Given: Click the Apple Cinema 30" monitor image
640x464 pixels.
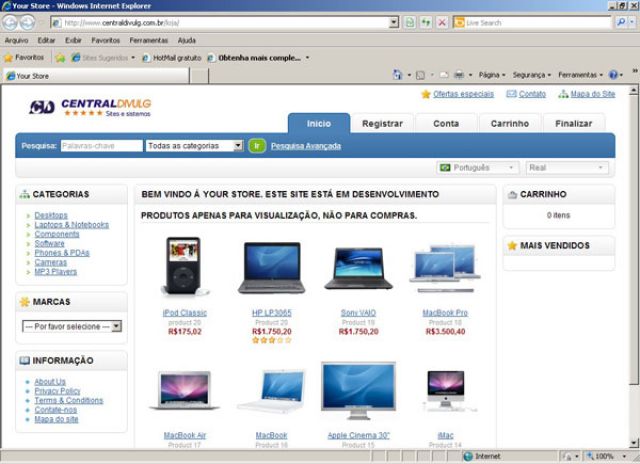Looking at the screenshot, I should coord(358,391).
